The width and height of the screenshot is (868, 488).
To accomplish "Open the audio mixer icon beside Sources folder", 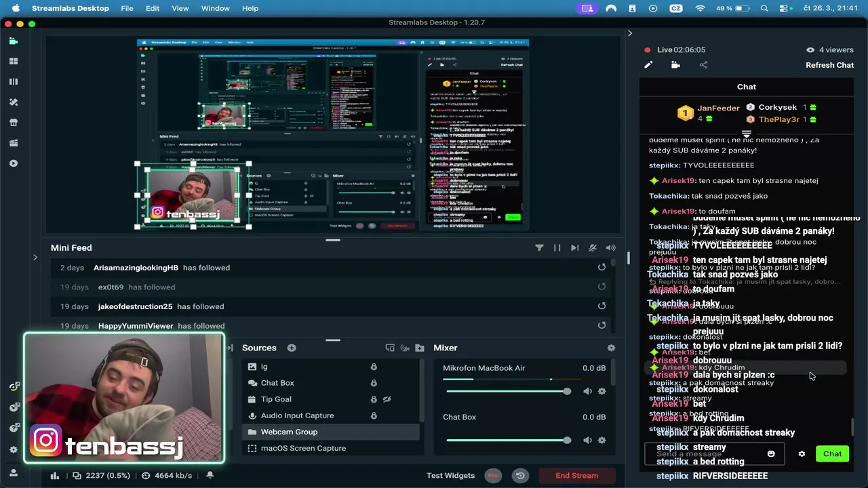I will pos(405,348).
